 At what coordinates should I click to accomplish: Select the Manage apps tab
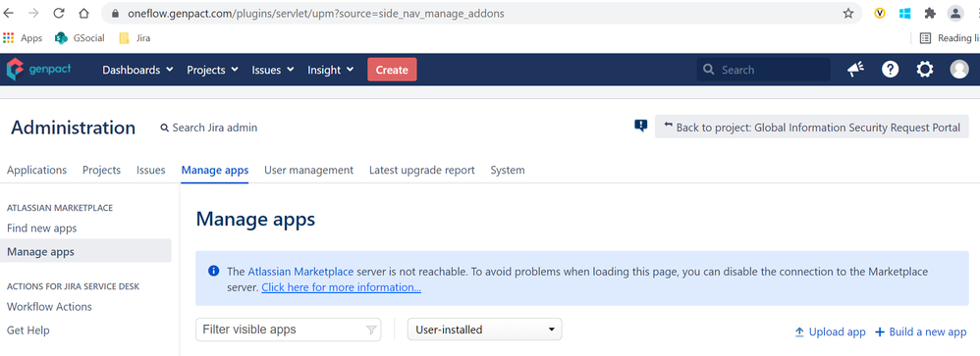(x=215, y=170)
